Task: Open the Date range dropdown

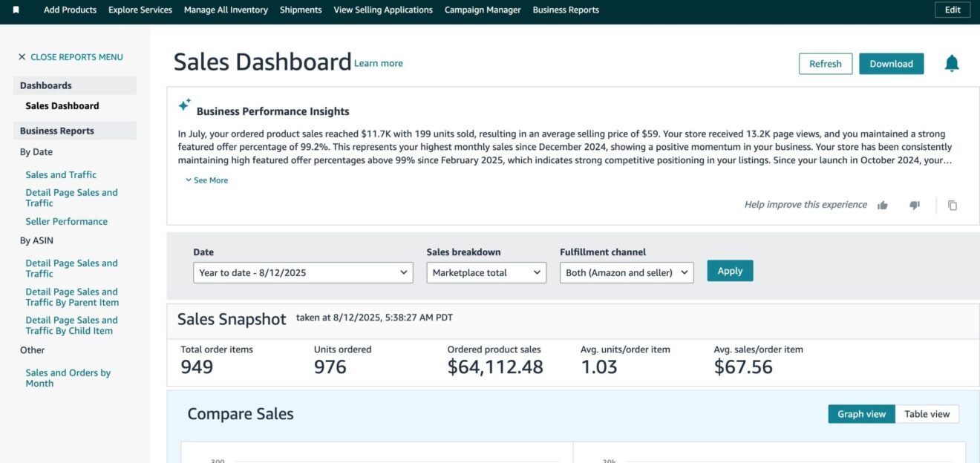Action: 302,272
